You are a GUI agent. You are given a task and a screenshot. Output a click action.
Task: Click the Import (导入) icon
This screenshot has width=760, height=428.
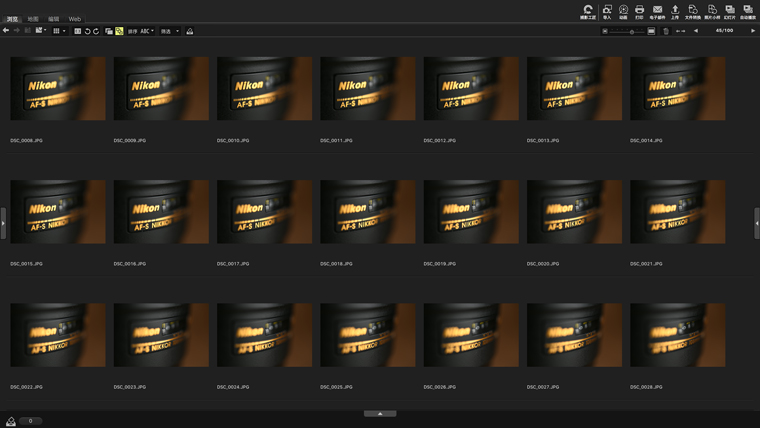click(x=607, y=11)
